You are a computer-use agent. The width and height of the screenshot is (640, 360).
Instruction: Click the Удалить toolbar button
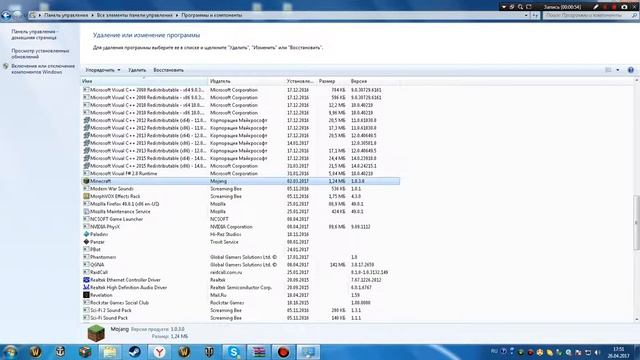pos(137,70)
